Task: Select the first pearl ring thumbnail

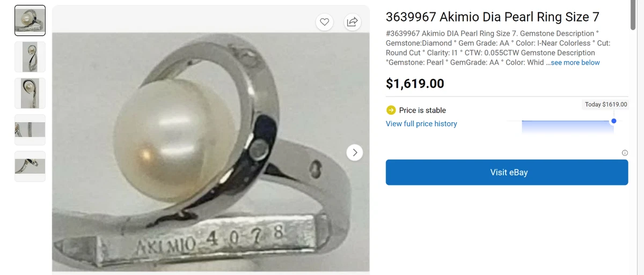Action: tap(30, 20)
